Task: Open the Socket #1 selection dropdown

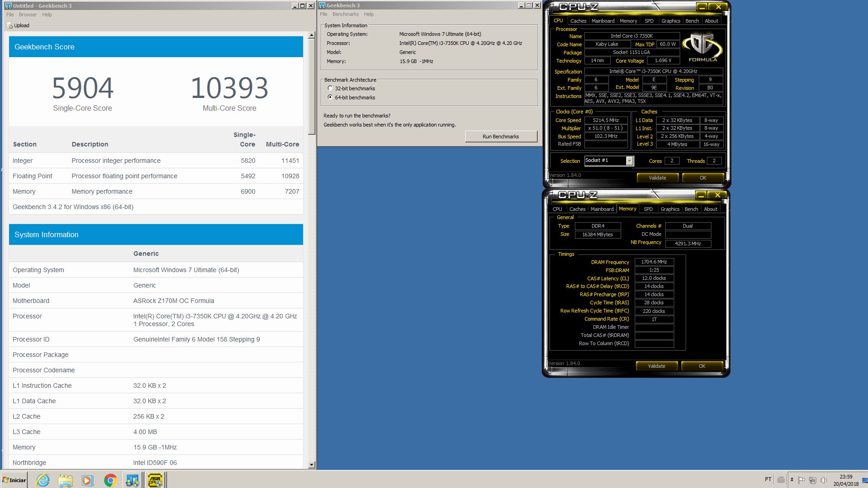Action: pyautogui.click(x=629, y=161)
